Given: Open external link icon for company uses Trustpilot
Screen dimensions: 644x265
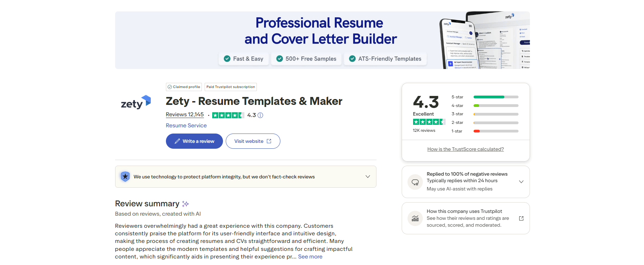Looking at the screenshot, I should [x=521, y=218].
